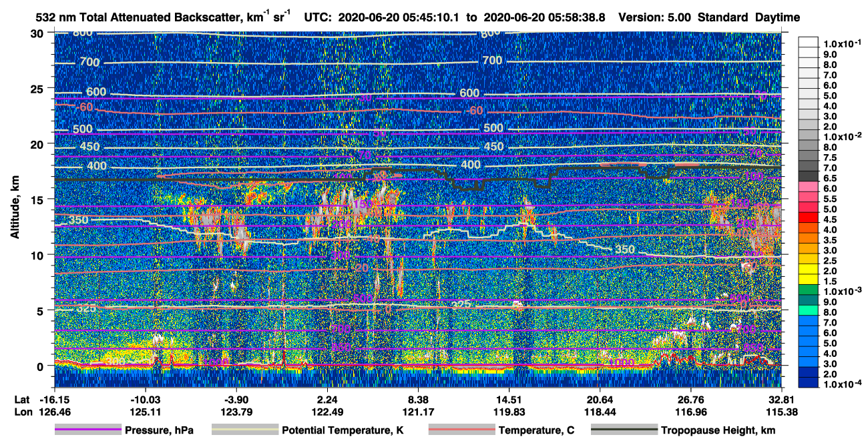The image size is (868, 445).
Task: Click the latitude value -3.90
Action: pyautogui.click(x=236, y=399)
